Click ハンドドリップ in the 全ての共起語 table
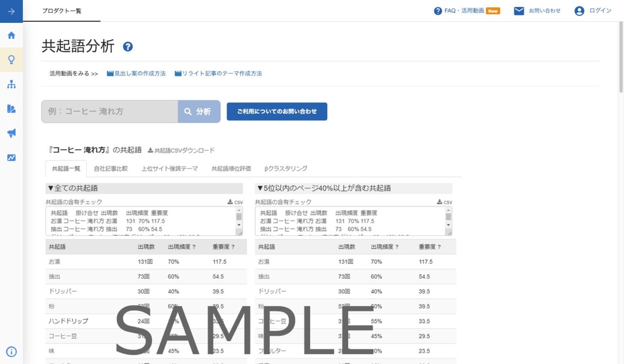Screen dimensions: 624x364 pos(68,321)
